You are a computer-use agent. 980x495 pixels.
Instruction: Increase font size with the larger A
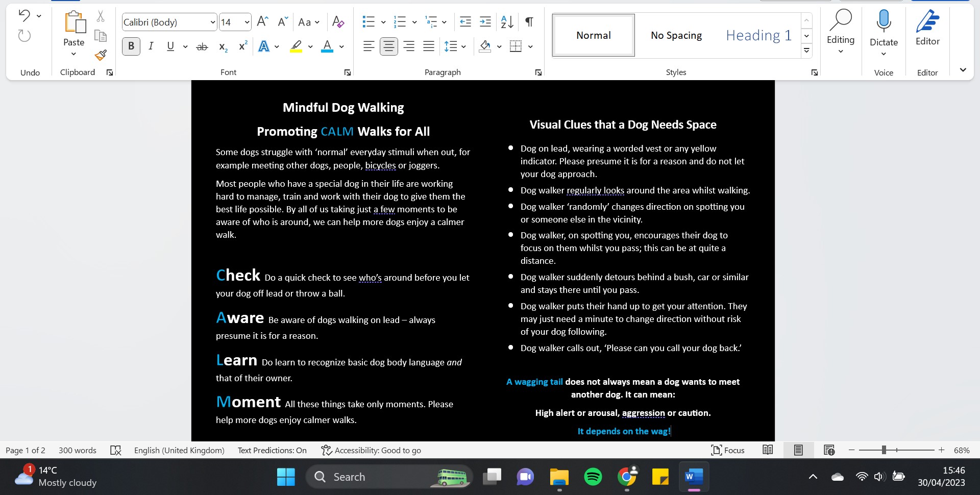pos(262,21)
